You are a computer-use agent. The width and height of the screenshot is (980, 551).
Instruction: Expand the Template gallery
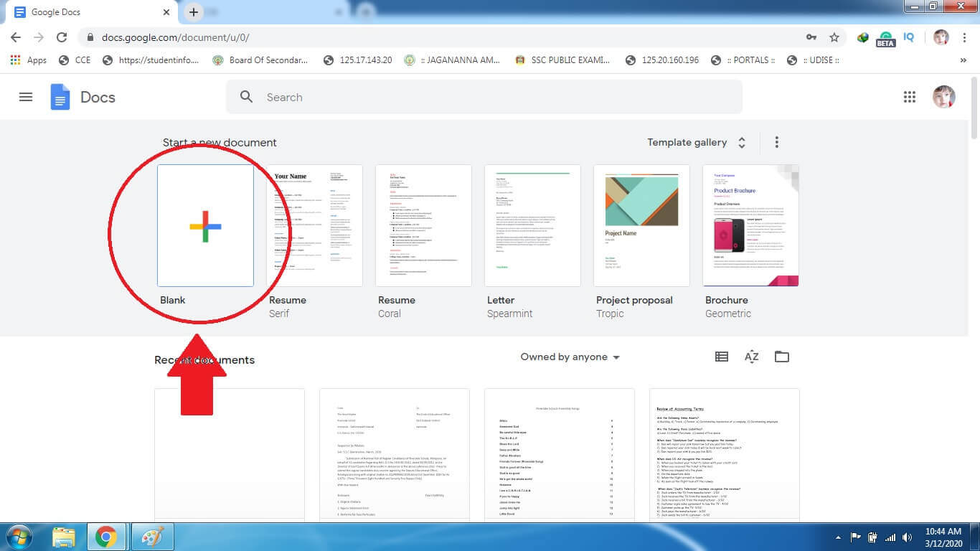click(697, 142)
